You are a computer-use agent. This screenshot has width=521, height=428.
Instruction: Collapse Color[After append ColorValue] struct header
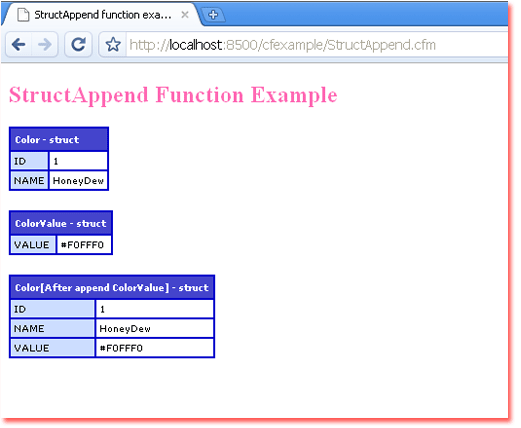pos(112,287)
